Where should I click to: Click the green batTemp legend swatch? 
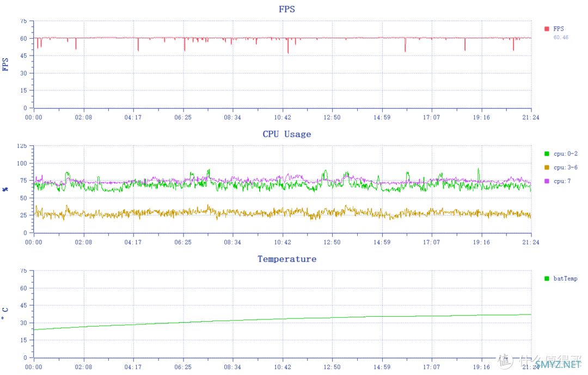(547, 279)
